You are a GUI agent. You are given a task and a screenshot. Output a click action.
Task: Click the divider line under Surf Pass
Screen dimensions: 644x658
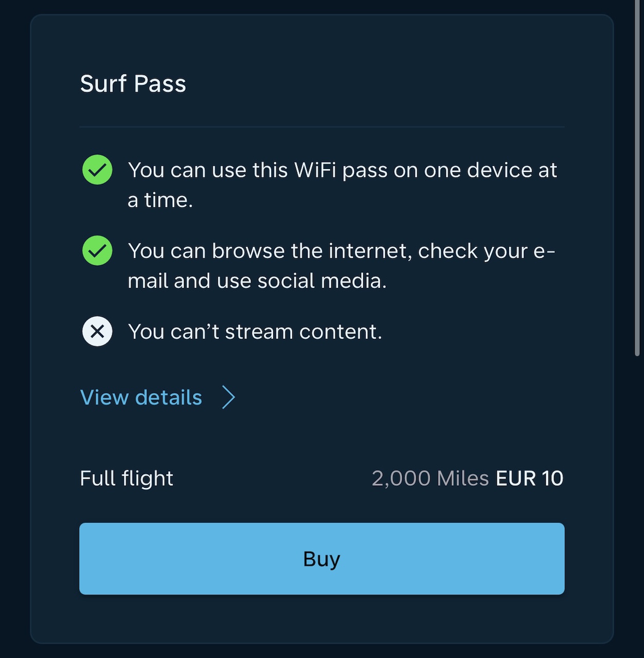pyautogui.click(x=322, y=126)
